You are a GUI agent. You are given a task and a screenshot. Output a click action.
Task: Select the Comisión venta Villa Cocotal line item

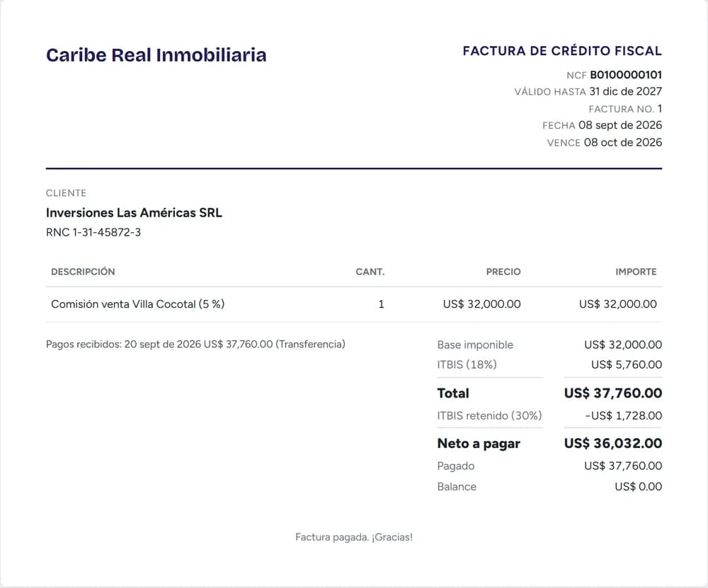click(x=138, y=304)
